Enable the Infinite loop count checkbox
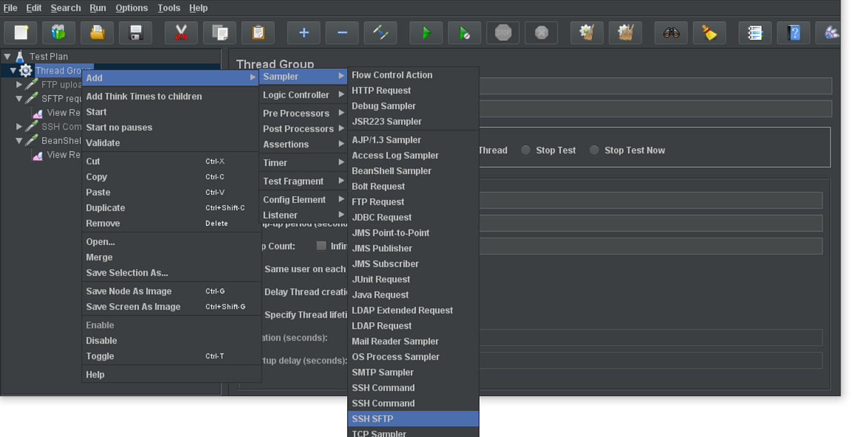 (322, 245)
